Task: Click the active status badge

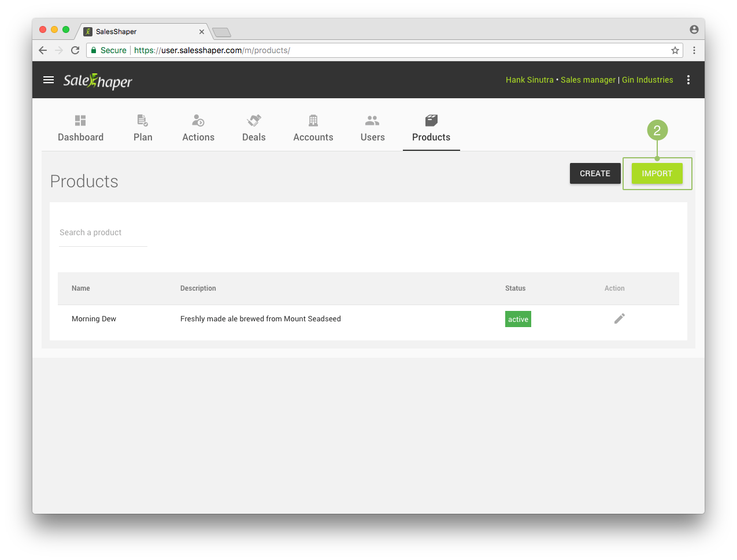Action: [x=518, y=319]
